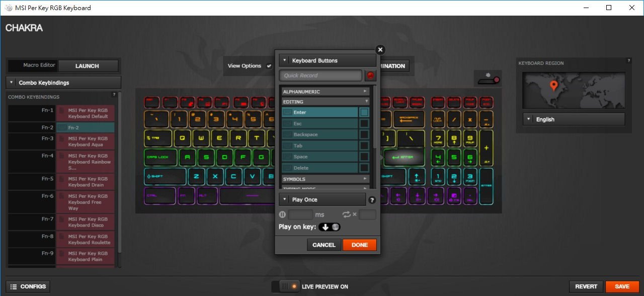Viewport: 644px width, 296px height.
Task: Close the key binding popup with X
Action: point(380,49)
